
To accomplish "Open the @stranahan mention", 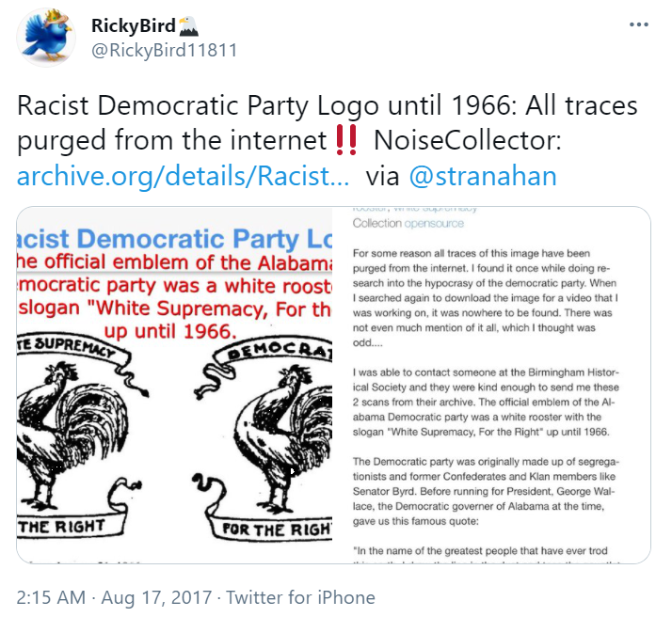I will click(x=483, y=176).
